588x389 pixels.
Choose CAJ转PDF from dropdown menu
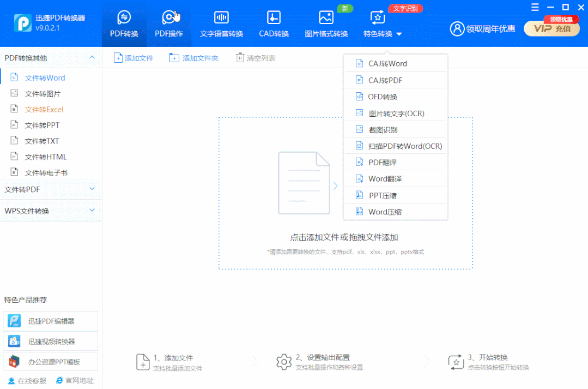[396, 80]
